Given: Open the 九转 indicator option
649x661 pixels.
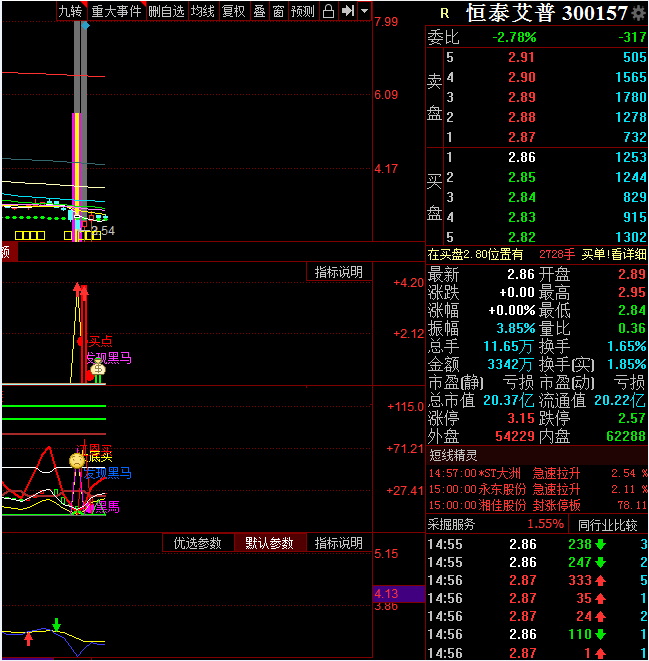Looking at the screenshot, I should coord(70,11).
